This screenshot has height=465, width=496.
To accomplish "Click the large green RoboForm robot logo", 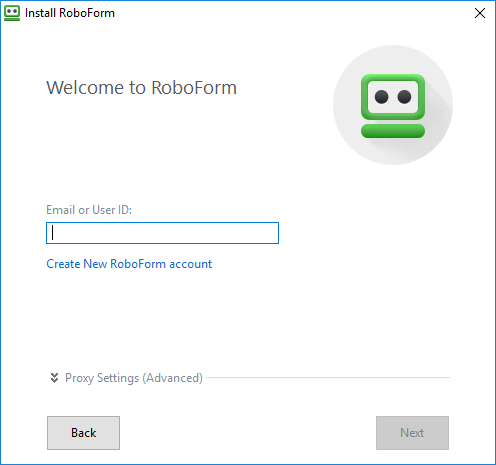I will (x=393, y=106).
